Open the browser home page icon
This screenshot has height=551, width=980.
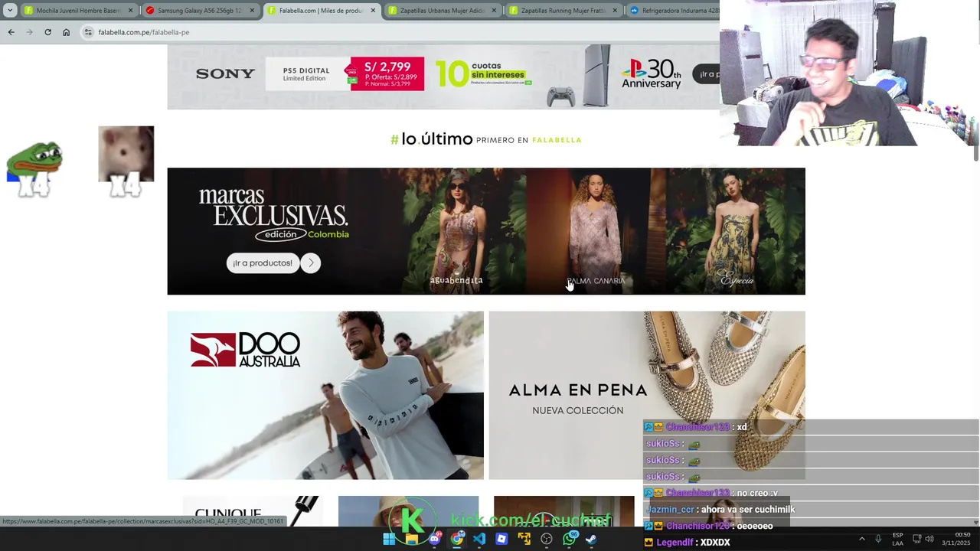point(66,32)
